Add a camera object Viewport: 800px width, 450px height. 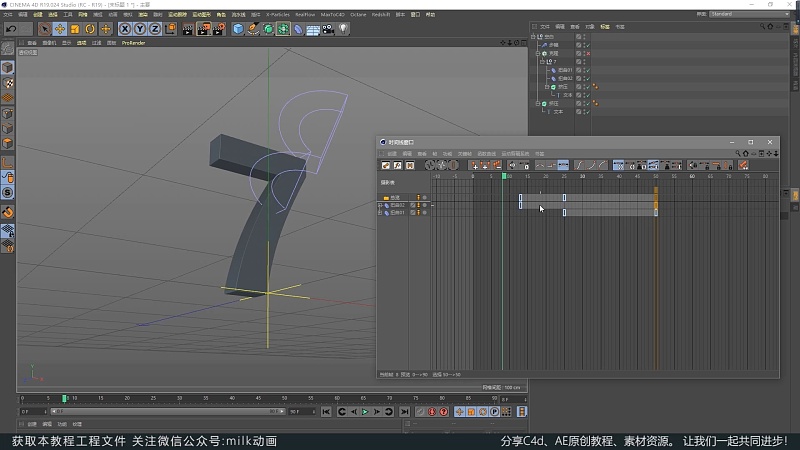pyautogui.click(x=328, y=29)
